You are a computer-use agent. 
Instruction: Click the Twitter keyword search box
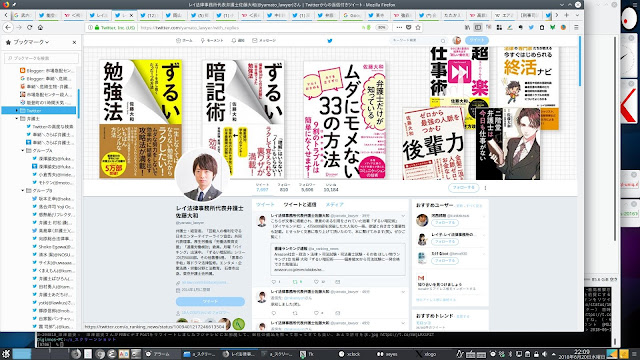coord(418,40)
